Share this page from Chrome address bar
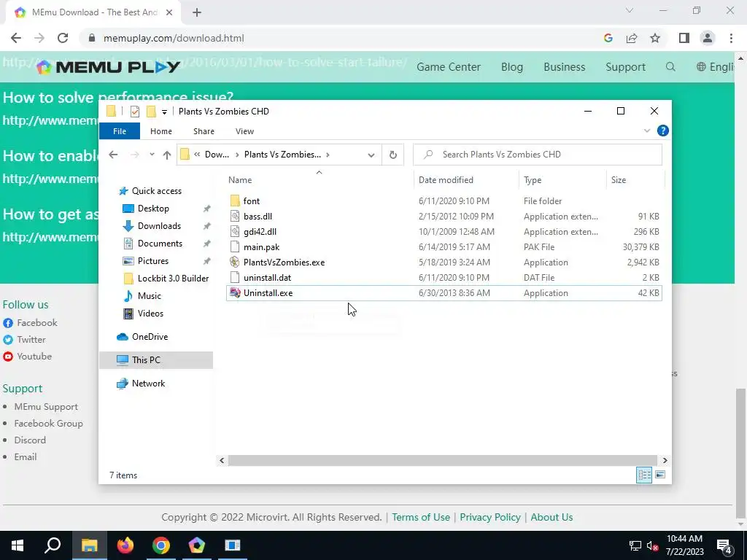 pos(632,38)
